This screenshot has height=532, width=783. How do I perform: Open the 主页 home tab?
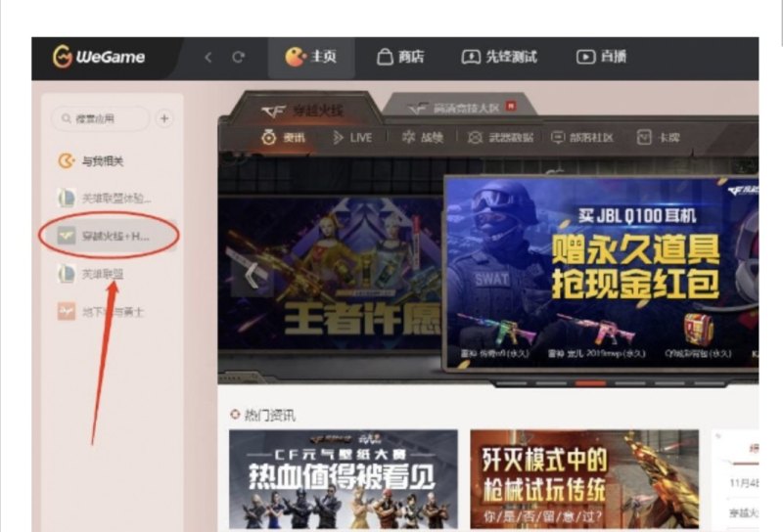point(310,57)
